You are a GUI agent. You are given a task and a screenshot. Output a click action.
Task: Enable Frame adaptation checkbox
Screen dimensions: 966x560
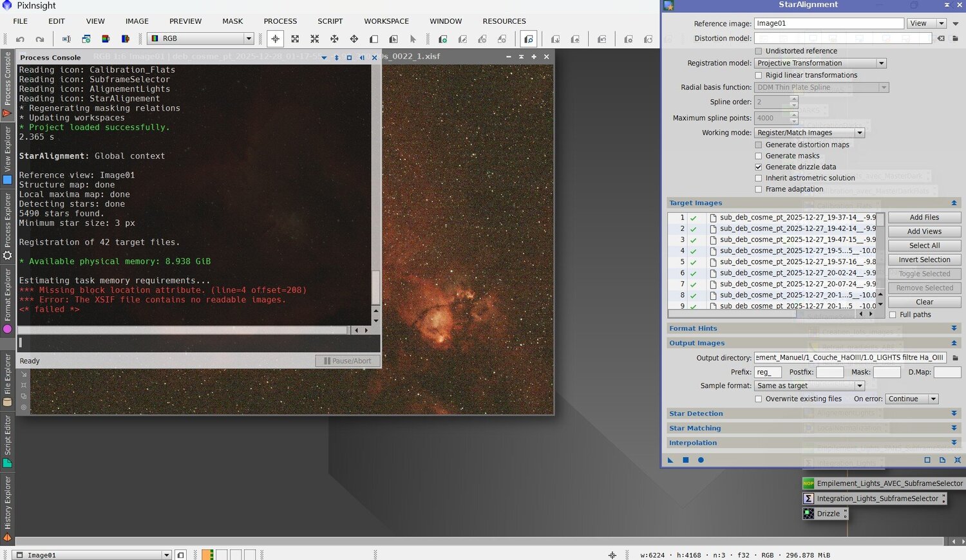[x=759, y=189]
